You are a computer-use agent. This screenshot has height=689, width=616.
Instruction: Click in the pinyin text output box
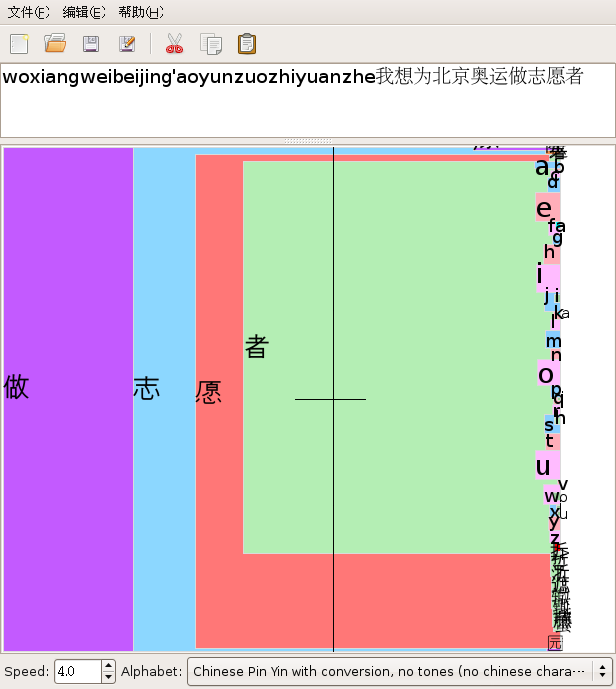(x=300, y=110)
